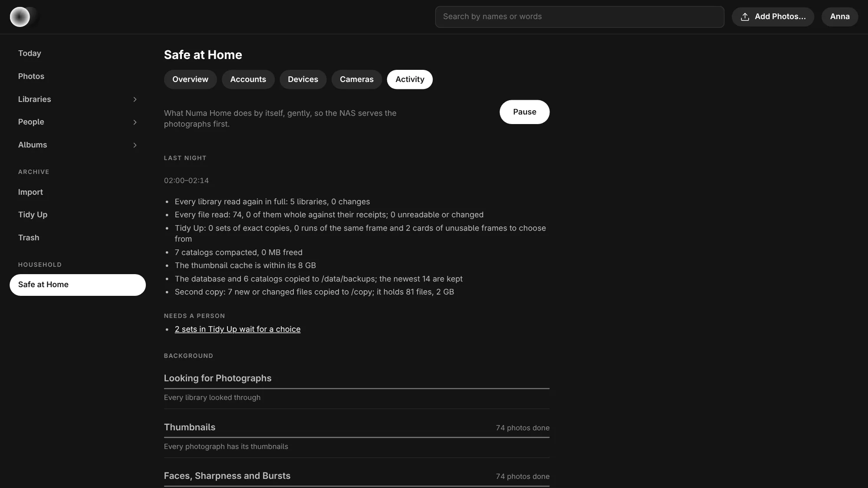
Task: Open Trash in the sidebar
Action: [x=77, y=238]
